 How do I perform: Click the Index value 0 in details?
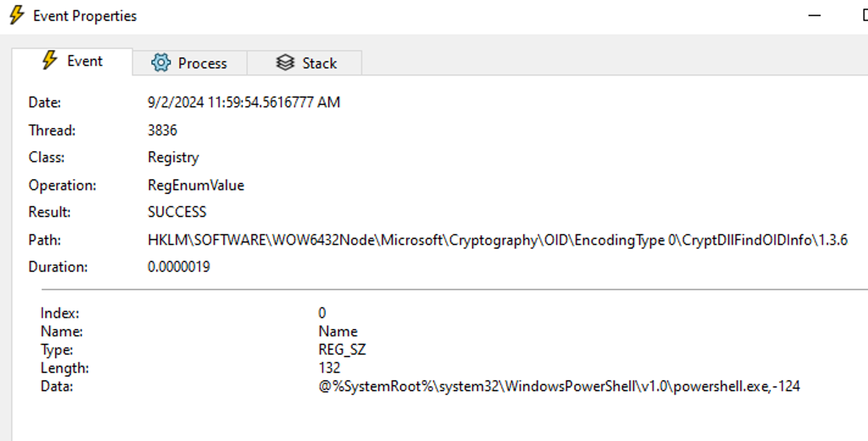click(x=322, y=313)
